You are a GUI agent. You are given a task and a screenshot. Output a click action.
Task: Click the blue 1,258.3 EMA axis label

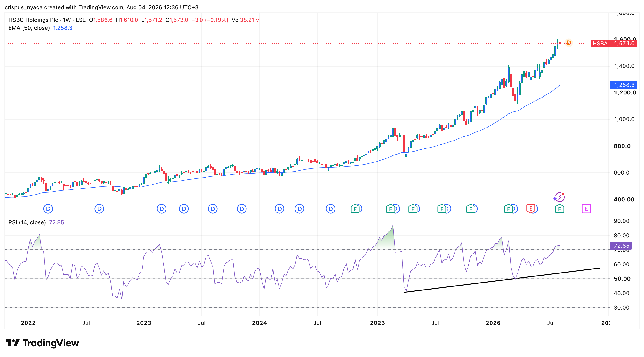[624, 85]
